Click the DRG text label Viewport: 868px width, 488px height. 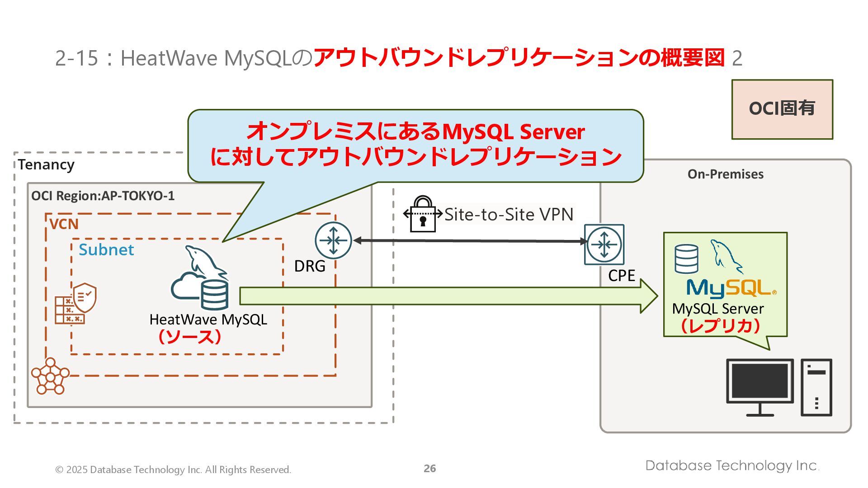pos(310,266)
